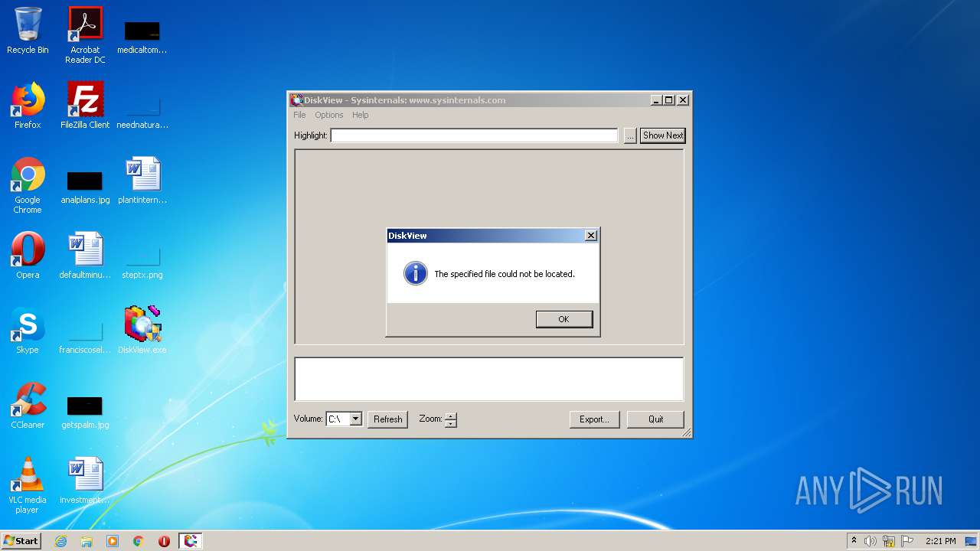
Task: Maximize the DiskView main window
Action: [x=669, y=100]
